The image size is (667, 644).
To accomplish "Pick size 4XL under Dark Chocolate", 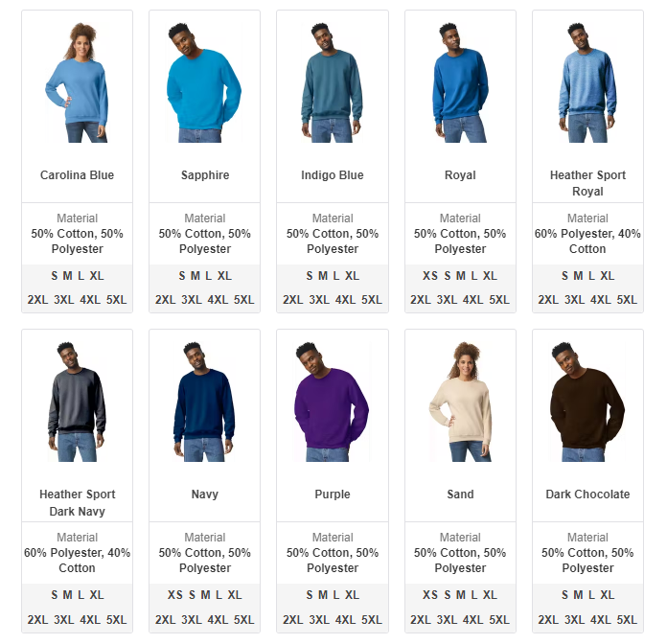I will (x=601, y=620).
